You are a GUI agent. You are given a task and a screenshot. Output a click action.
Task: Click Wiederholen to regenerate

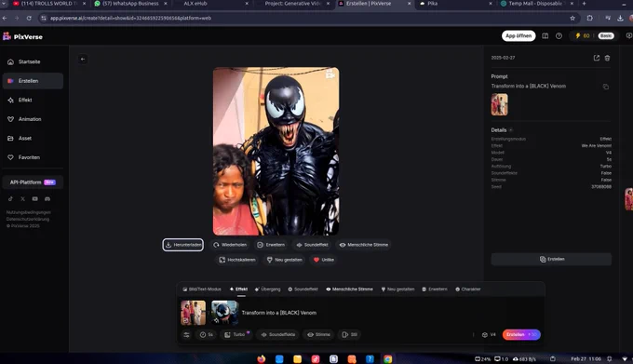[x=230, y=245]
